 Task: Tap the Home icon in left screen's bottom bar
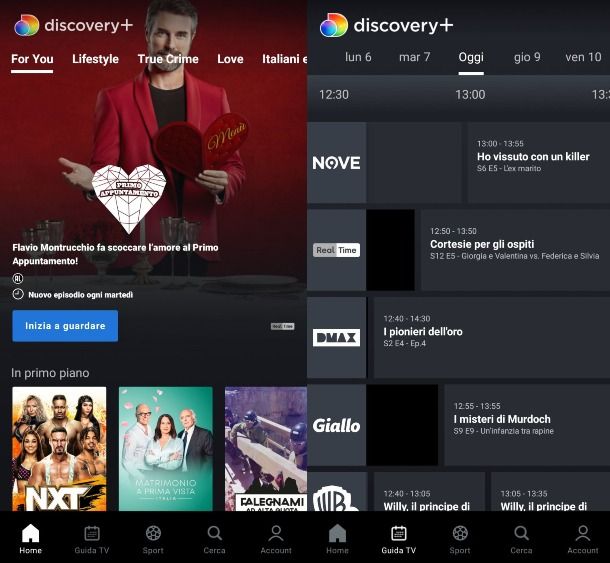[30, 533]
